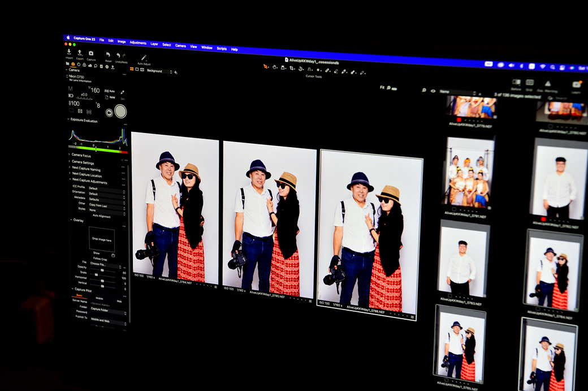The width and height of the screenshot is (588, 391).
Task: Click the ISO 100 value
Action: (74, 103)
